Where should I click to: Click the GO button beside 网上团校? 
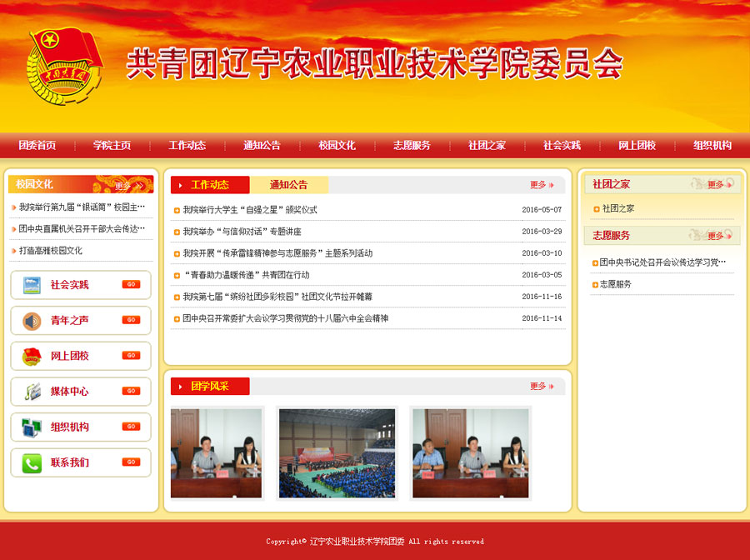pyautogui.click(x=131, y=355)
